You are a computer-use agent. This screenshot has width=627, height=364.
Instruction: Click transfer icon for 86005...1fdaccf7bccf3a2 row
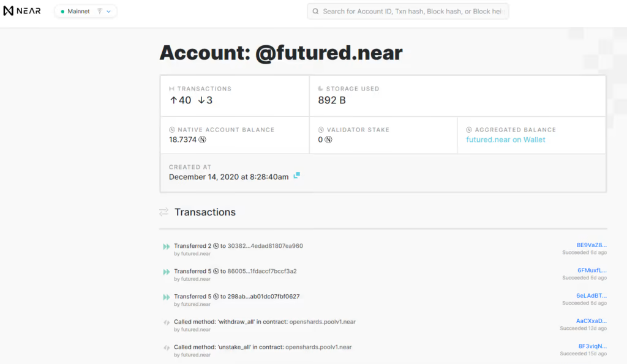(x=167, y=272)
